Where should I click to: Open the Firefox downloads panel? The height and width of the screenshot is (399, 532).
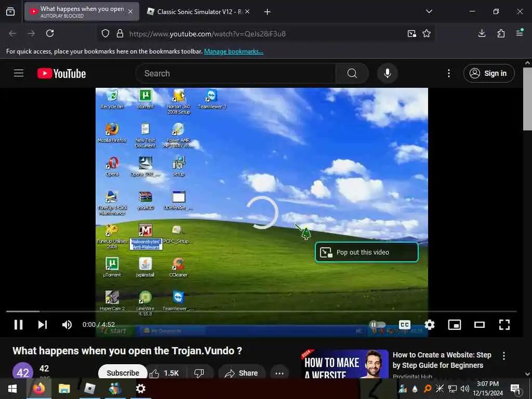point(482,33)
